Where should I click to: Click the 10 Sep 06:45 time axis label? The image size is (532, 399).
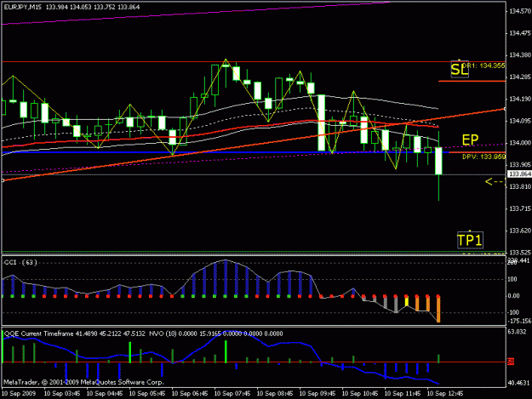(190, 394)
